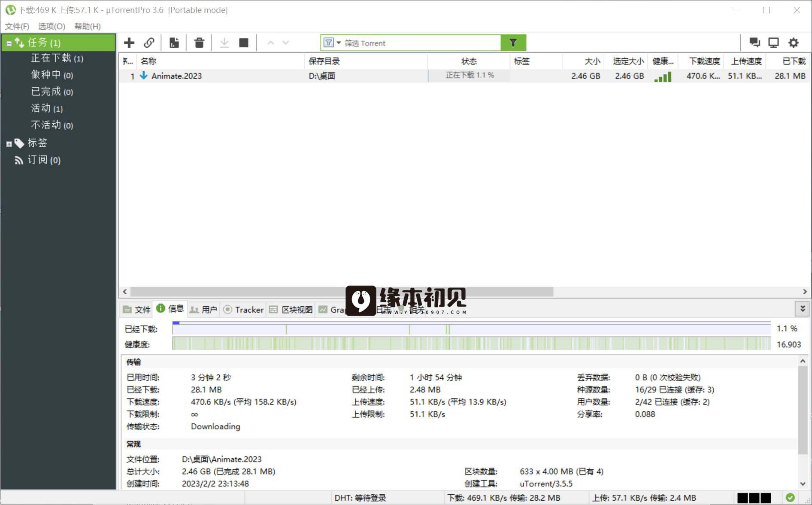Click the Add Torrent plus icon
This screenshot has width=812, height=505.
click(129, 43)
